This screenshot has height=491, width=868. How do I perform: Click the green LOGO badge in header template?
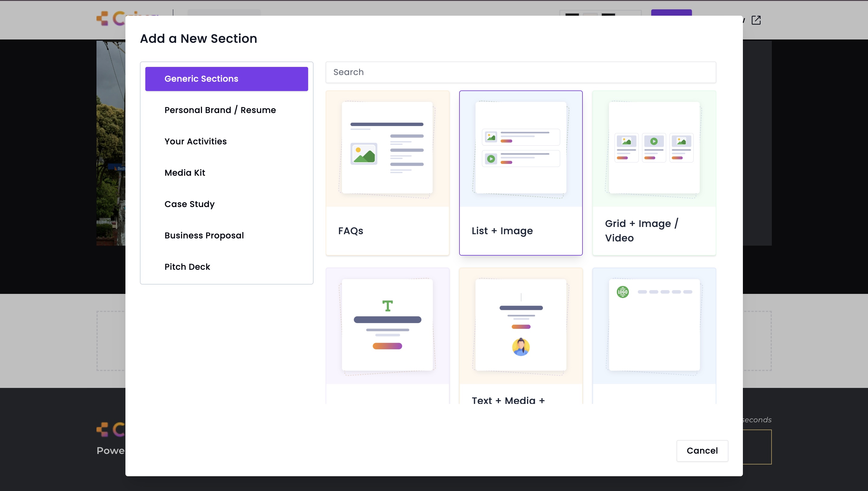click(x=623, y=292)
